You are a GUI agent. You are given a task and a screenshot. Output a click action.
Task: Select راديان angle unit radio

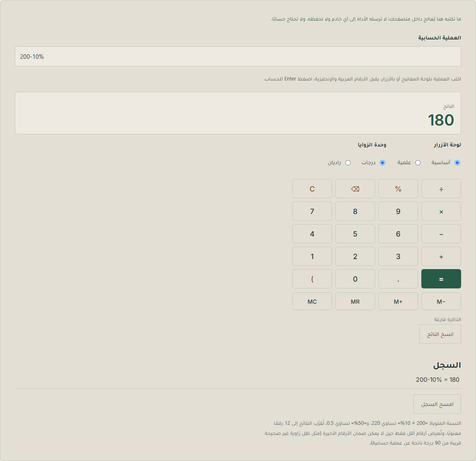click(348, 163)
